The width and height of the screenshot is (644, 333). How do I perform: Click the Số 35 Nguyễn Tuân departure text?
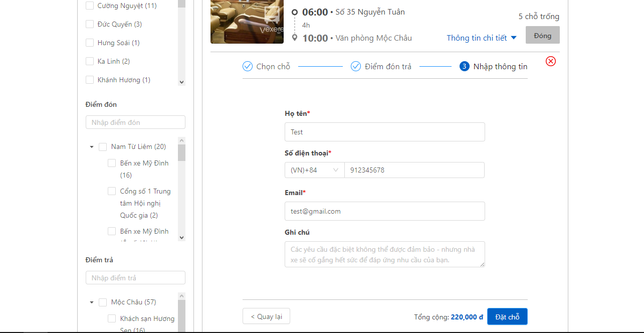click(x=370, y=12)
